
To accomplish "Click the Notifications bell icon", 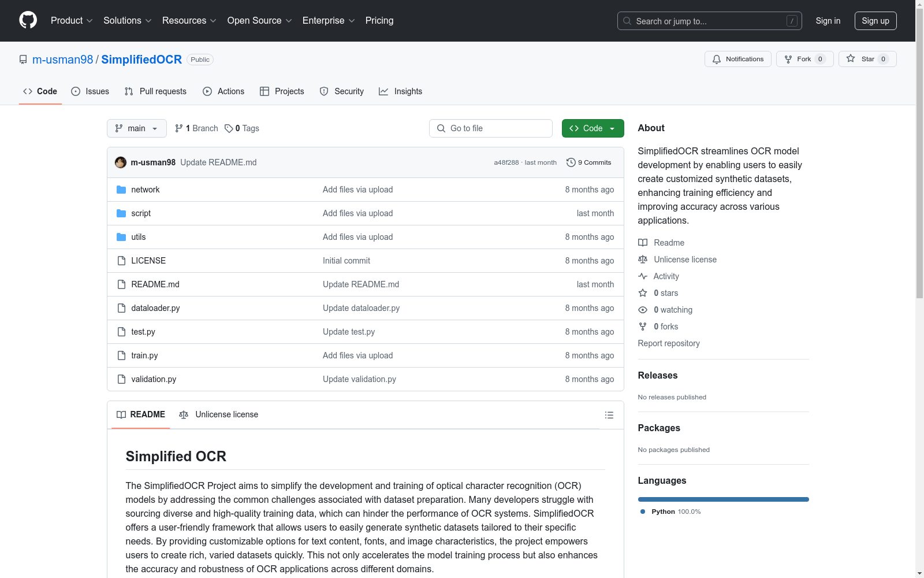I will point(717,59).
